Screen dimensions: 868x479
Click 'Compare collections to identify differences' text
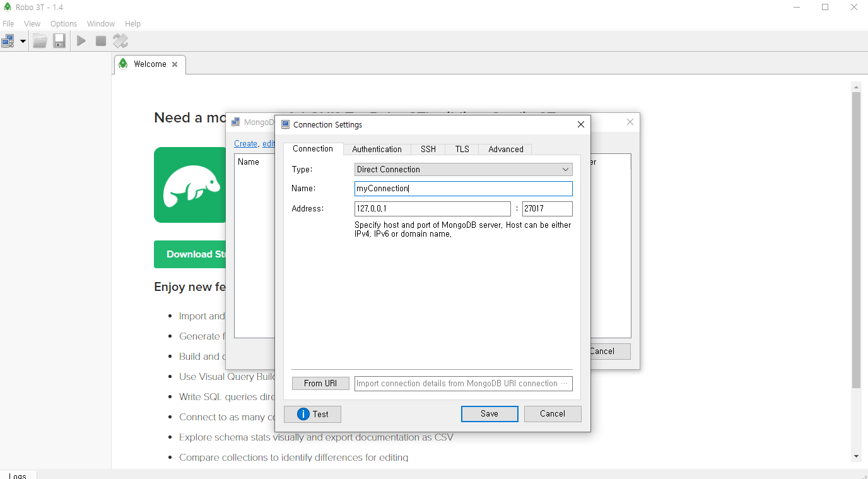tap(293, 458)
